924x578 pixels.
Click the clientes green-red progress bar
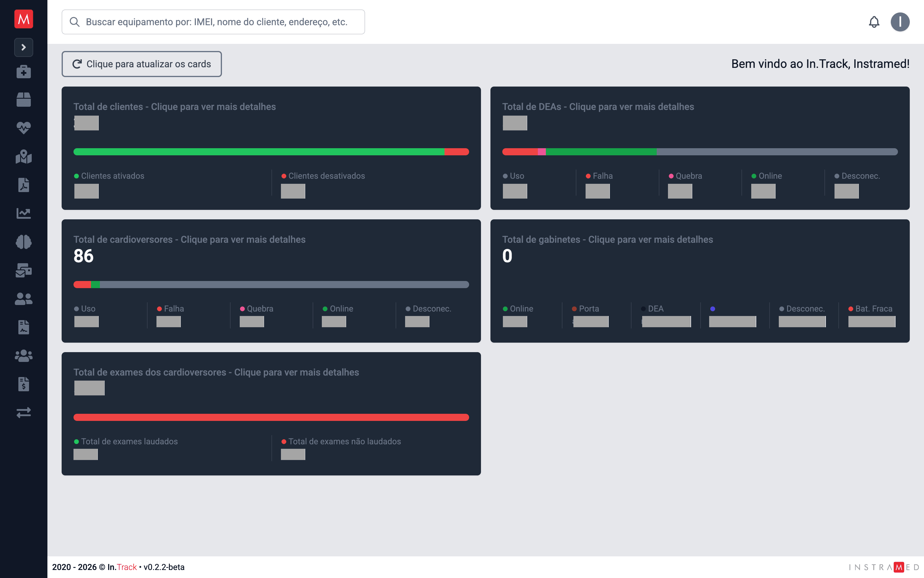click(x=271, y=152)
